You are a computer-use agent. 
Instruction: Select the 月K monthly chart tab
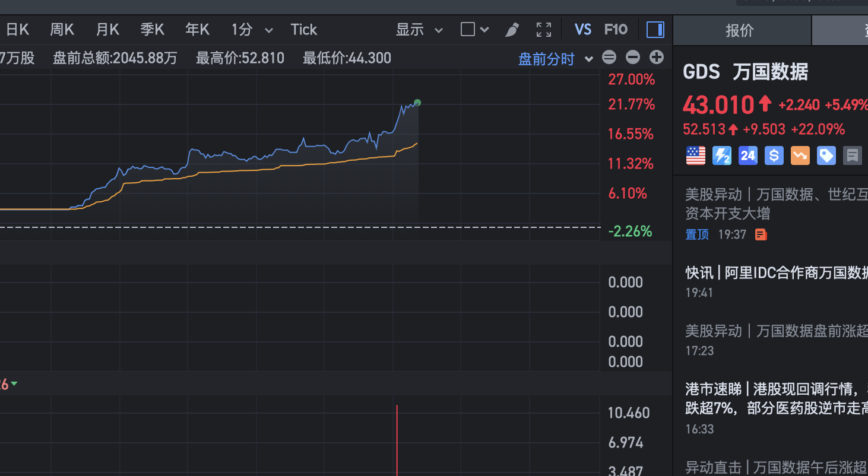pyautogui.click(x=107, y=30)
